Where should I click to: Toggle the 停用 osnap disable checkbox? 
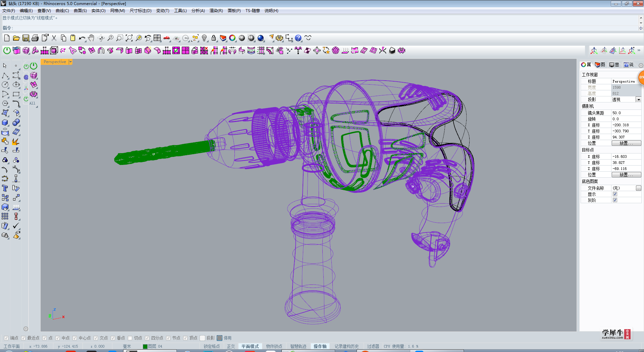220,338
